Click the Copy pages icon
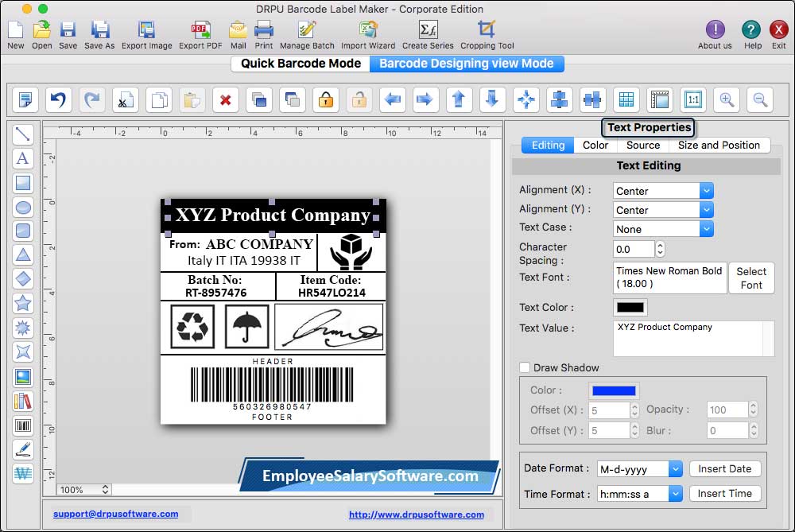The width and height of the screenshot is (795, 532). (159, 99)
